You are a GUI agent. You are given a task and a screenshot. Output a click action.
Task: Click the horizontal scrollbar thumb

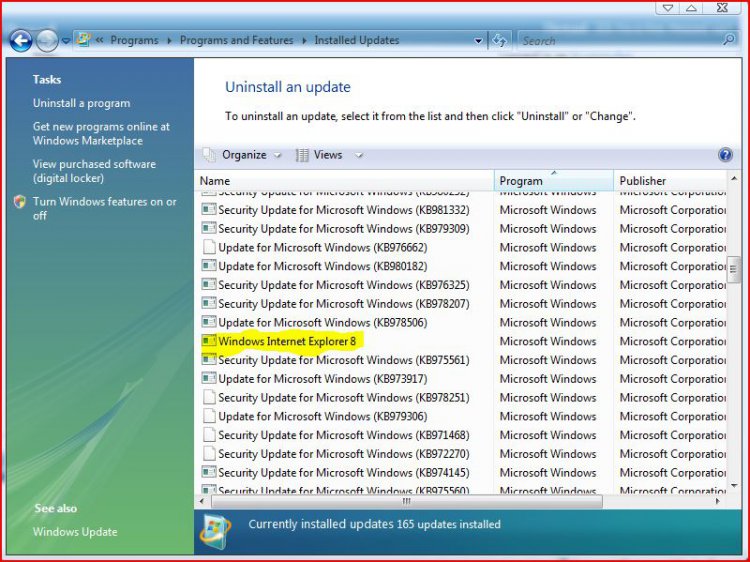pos(405,501)
